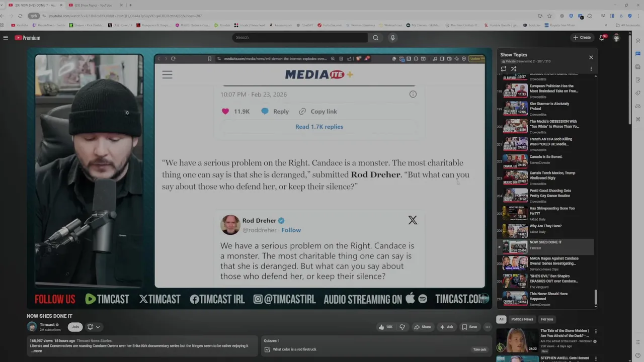Viewport: 644px width, 362px height.
Task: Play 'Kier Starmer is Abolutely F*cked' video
Action: (545, 109)
